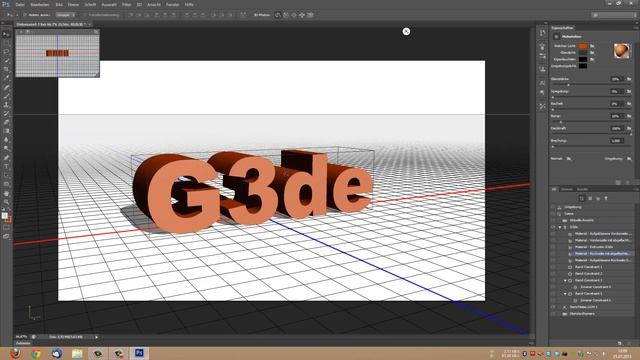This screenshot has height=360, width=640.
Task: Filter 3D panel by lights
Action: pyautogui.click(x=606, y=198)
